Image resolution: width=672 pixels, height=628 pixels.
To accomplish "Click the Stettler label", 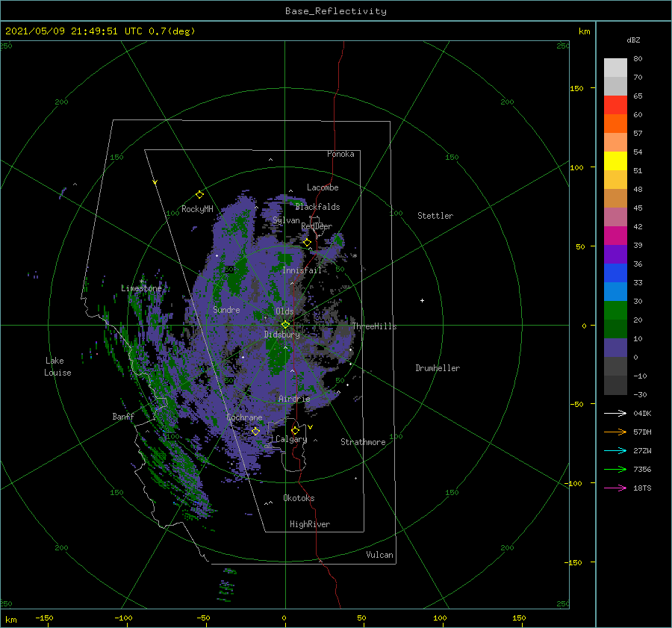I will 435,216.
